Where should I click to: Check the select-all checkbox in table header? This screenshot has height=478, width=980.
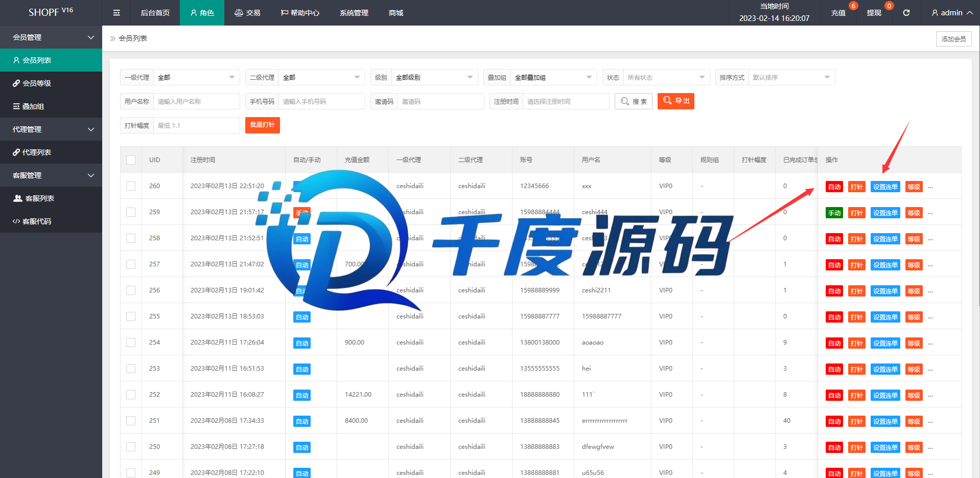click(131, 160)
